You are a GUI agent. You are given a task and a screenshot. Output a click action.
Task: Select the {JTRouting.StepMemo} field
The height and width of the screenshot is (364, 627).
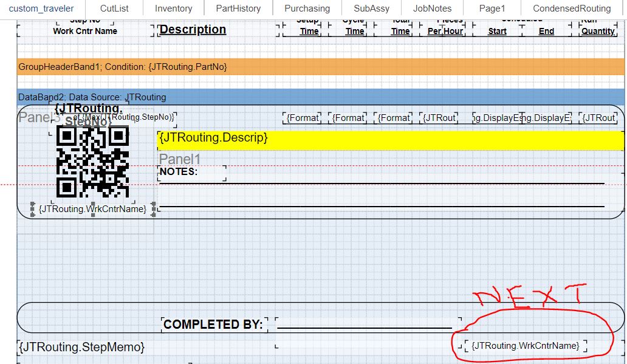(81, 347)
